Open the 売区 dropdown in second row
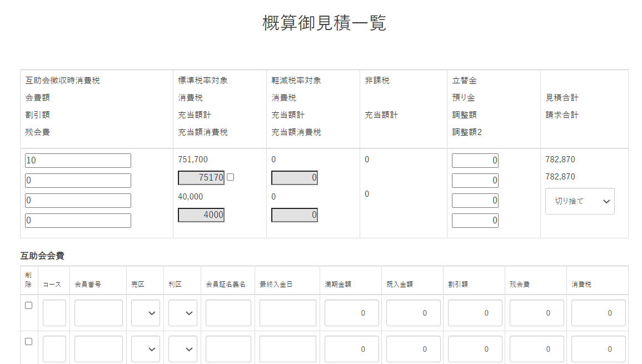Screen dimensions: 642x364 (x=146, y=349)
